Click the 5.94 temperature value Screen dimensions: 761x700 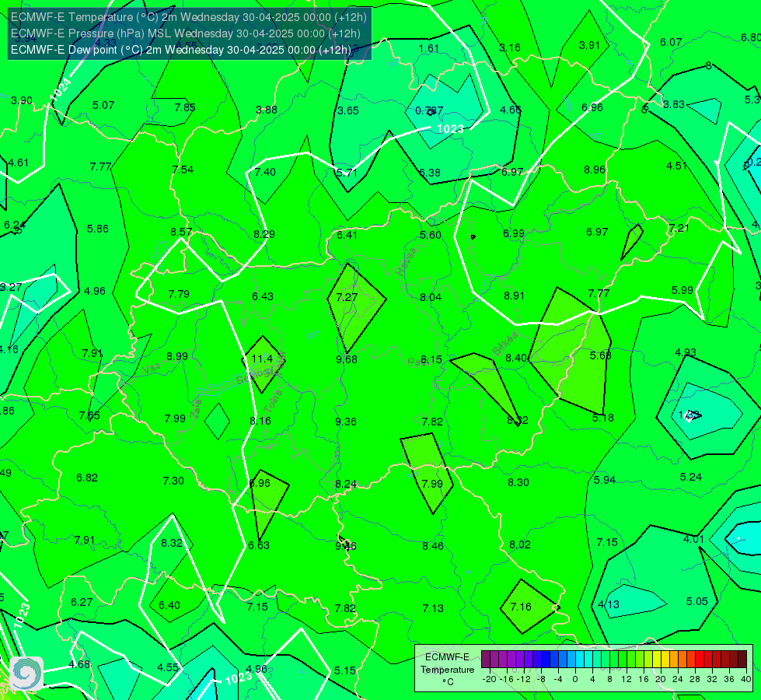[605, 480]
